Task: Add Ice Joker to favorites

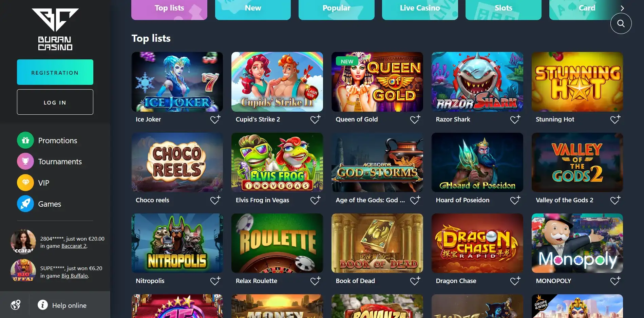Action: 215,119
